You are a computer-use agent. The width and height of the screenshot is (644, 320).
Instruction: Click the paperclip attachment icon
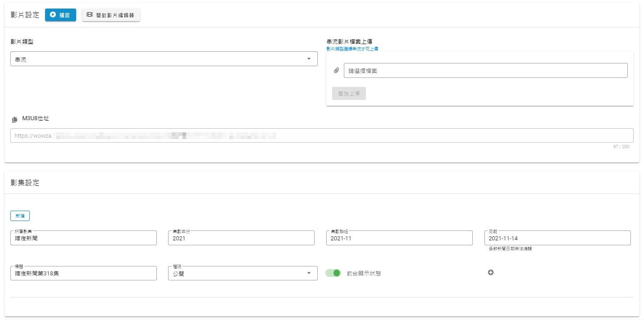[x=336, y=71]
